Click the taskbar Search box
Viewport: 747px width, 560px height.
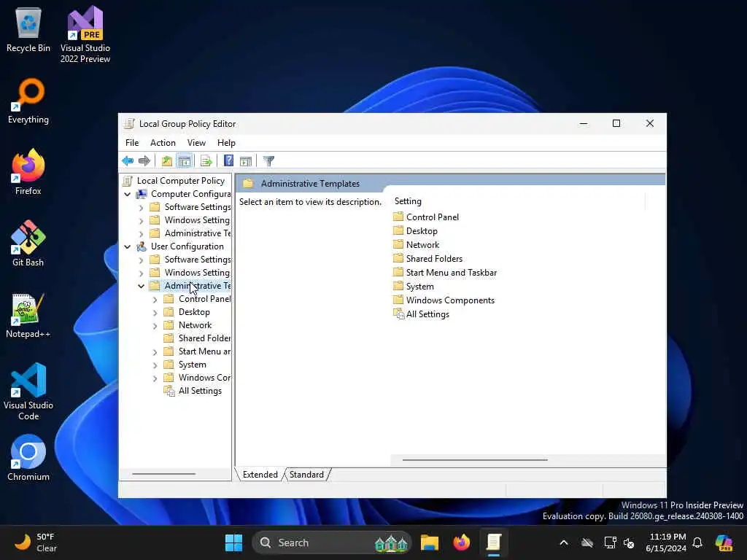(x=331, y=542)
